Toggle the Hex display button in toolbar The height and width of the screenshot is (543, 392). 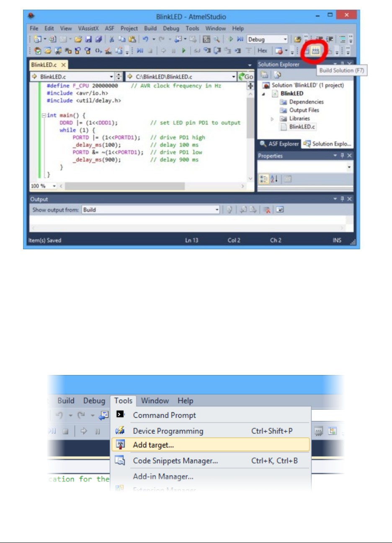point(263,51)
